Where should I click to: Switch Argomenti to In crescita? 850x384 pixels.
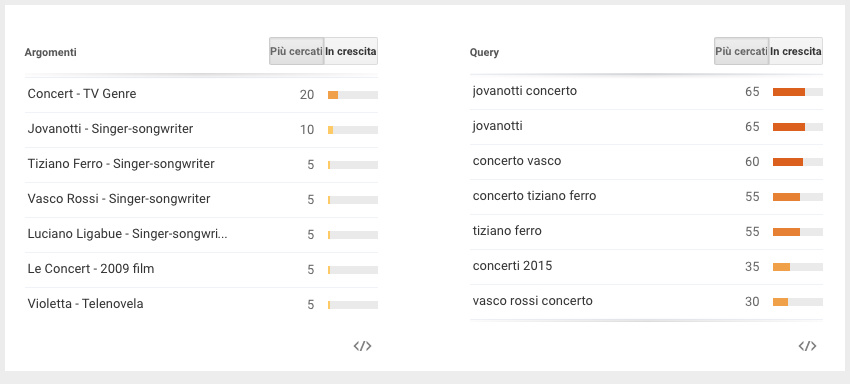click(351, 51)
